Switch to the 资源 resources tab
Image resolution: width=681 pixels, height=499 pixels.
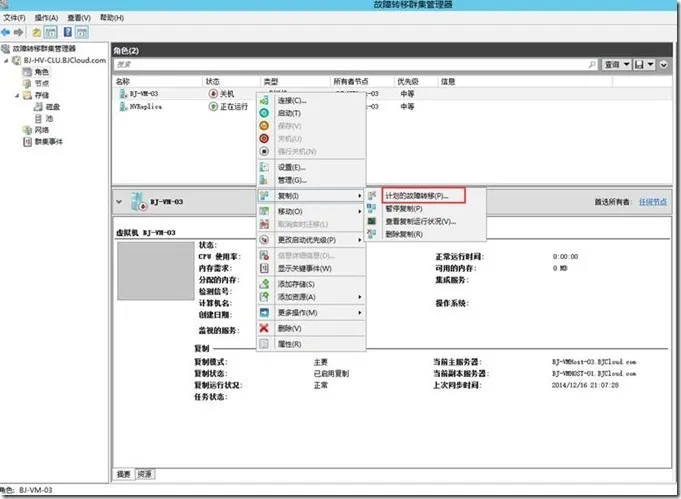[x=145, y=474]
